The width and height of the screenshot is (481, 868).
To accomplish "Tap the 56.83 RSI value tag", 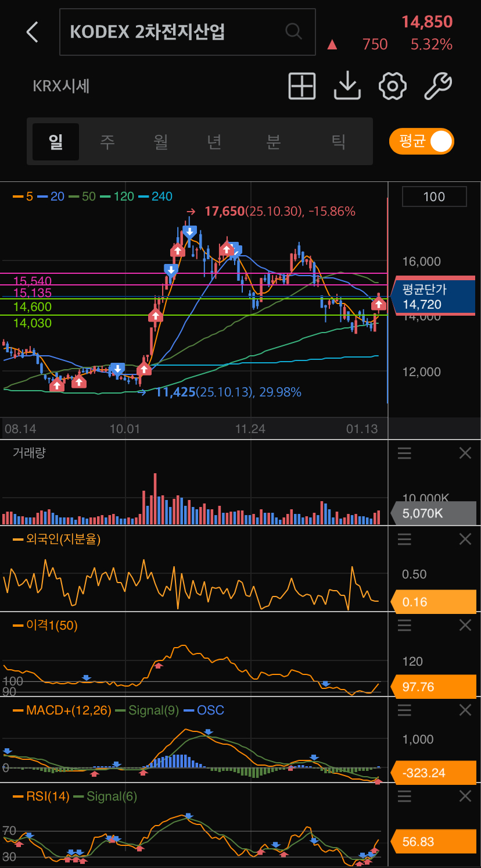I will click(x=433, y=842).
